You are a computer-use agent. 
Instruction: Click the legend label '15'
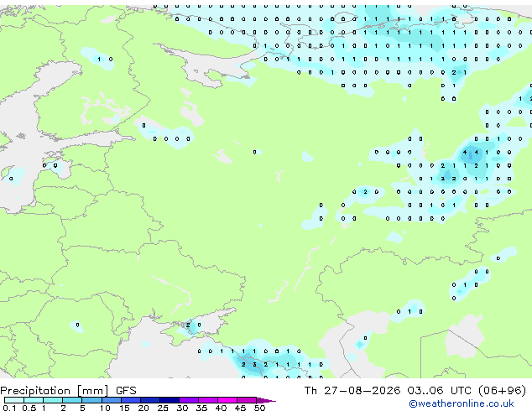pyautogui.click(x=124, y=408)
